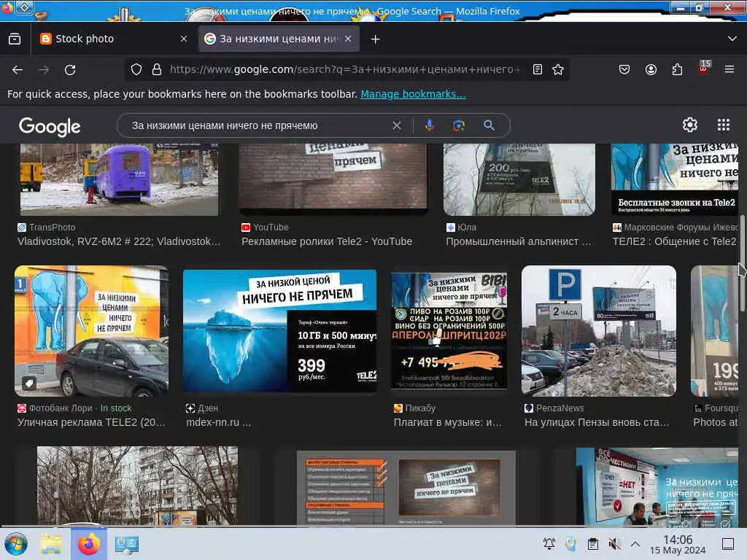
Task: Open На улицах Пензы result title
Action: (597, 422)
